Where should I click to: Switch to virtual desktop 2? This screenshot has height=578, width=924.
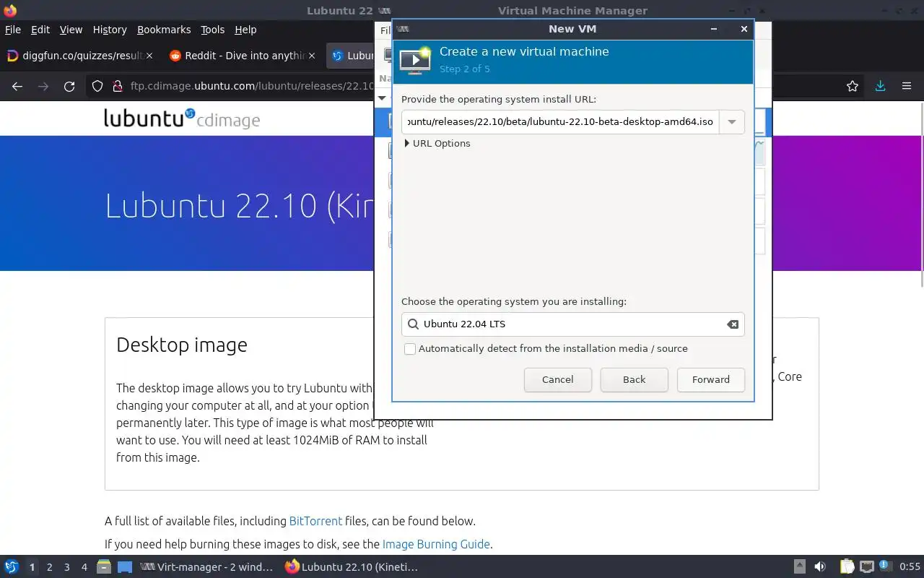49,567
